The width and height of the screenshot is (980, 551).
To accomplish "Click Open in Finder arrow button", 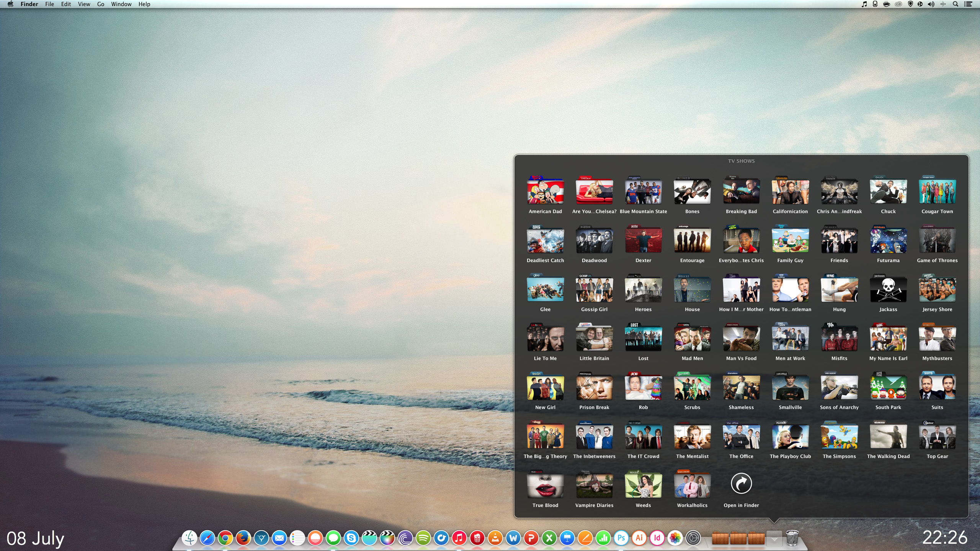I will coord(741,484).
